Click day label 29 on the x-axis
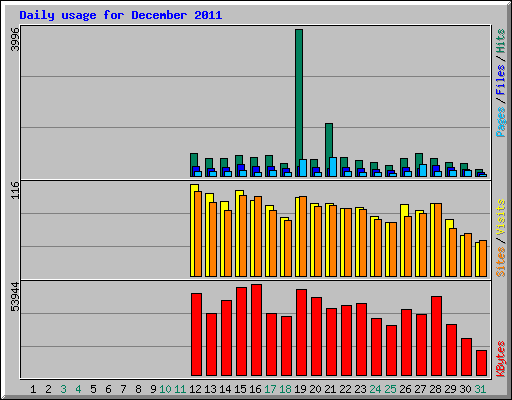 click(450, 389)
